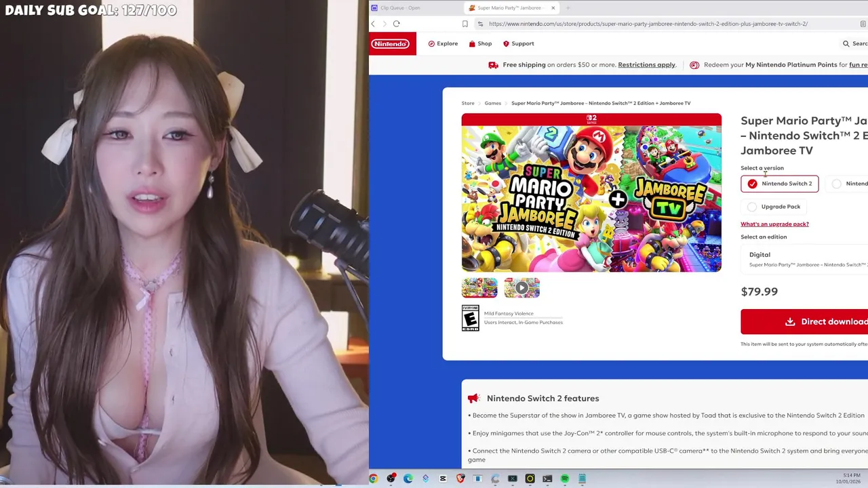
Task: Open the What's an upgrade pack link
Action: [774, 224]
